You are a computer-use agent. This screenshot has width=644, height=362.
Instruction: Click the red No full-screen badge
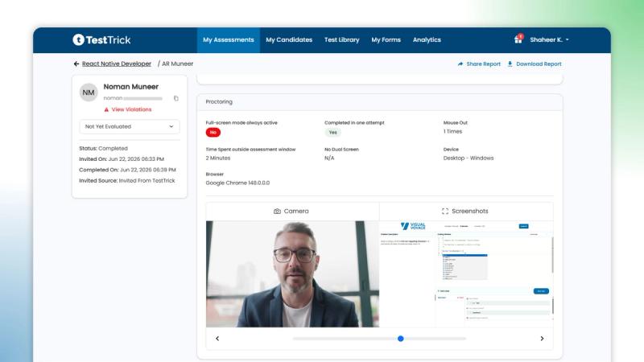pyautogui.click(x=213, y=132)
